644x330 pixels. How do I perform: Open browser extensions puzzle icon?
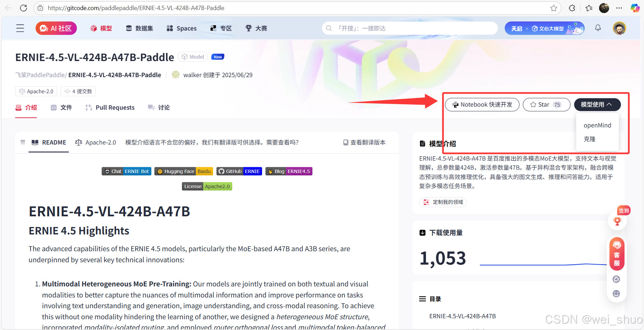572,8
